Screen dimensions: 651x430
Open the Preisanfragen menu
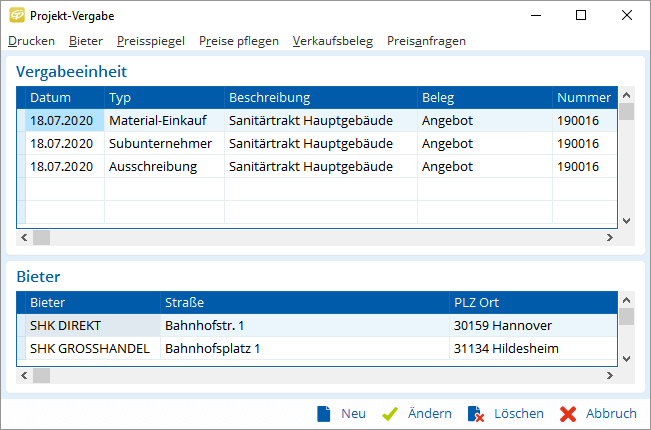click(x=426, y=41)
